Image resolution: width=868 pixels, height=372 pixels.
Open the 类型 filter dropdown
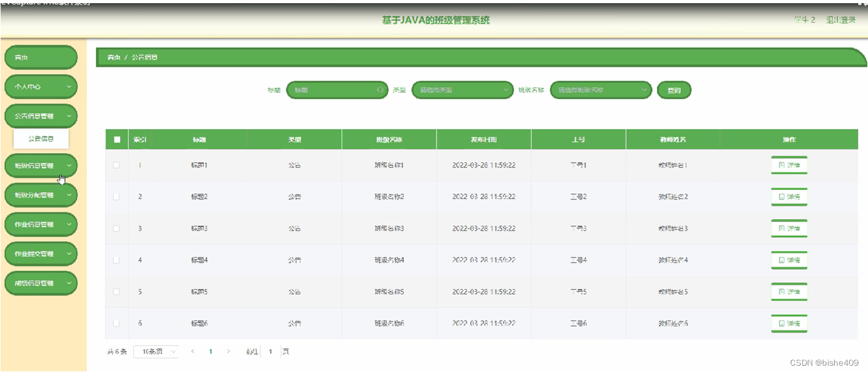tap(462, 90)
